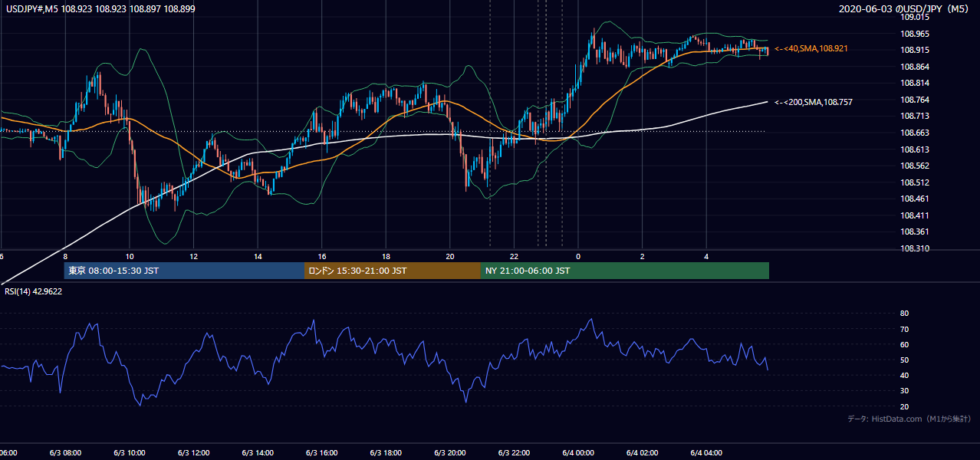Viewport: 980px width, 460px height.
Task: Click the 108.864 price axis label
Action: coord(914,67)
